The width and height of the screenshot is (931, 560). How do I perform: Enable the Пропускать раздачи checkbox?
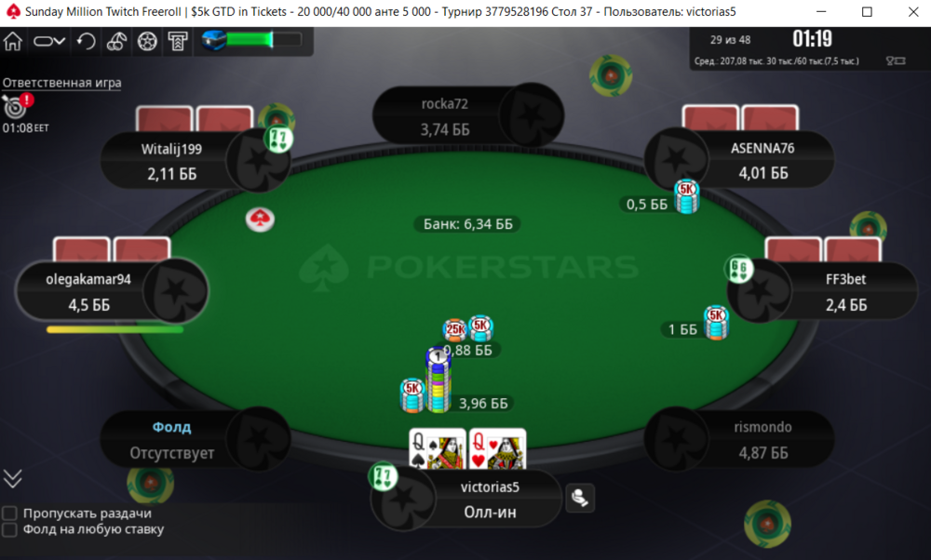pyautogui.click(x=9, y=513)
